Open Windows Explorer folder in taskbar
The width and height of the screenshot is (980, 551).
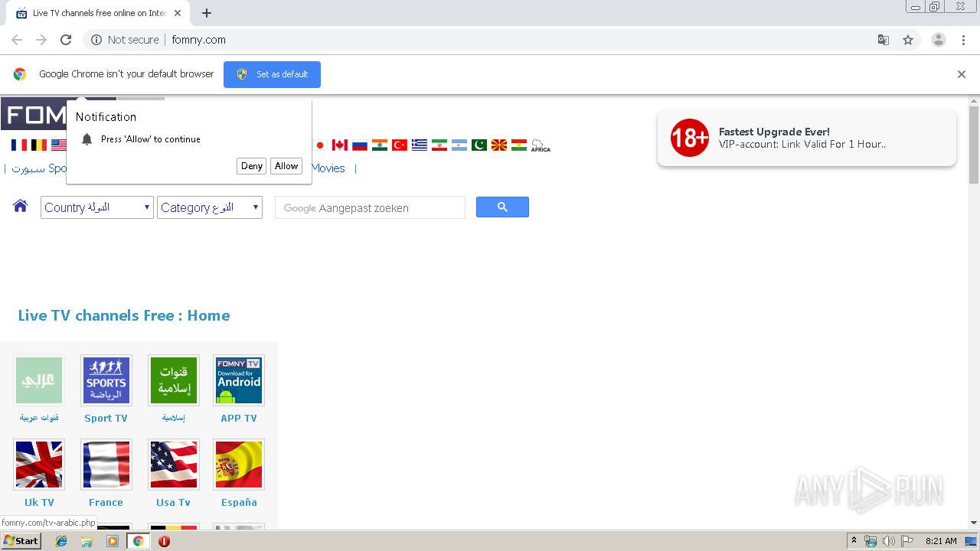coord(87,541)
